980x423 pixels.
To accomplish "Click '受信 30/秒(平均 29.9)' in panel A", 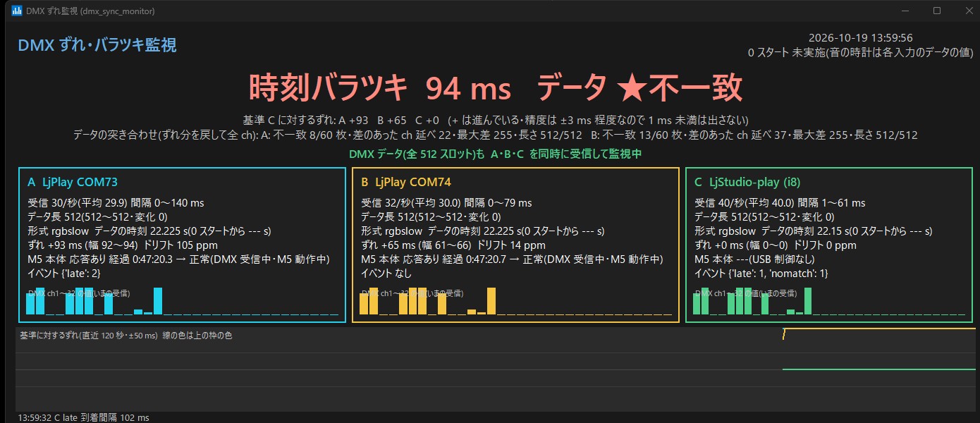I will click(x=78, y=203).
